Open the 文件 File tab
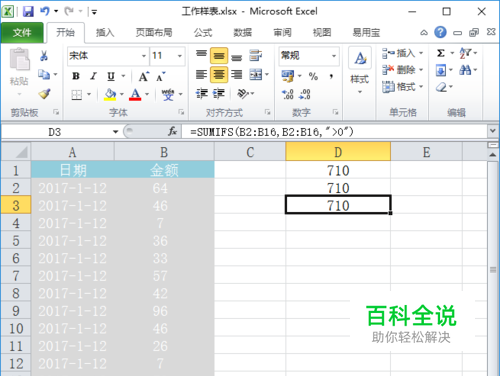The width and height of the screenshot is (500, 376). [x=22, y=33]
